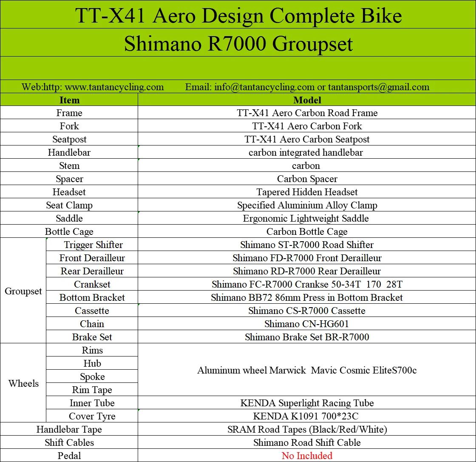Click the 'Handlebar' item cell

click(69, 152)
